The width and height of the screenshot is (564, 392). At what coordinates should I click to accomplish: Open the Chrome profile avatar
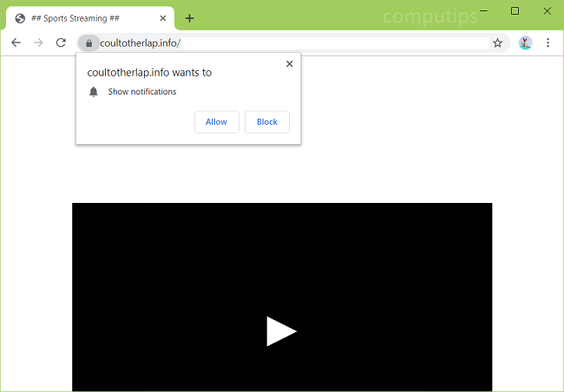pyautogui.click(x=525, y=42)
